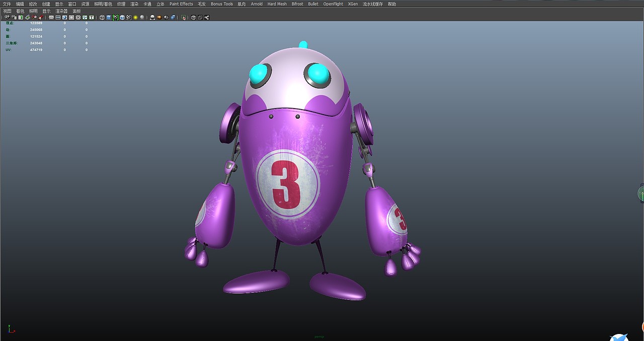644x341 pixels.
Task: Toggle X-Ray Active Components icon
Action: [x=200, y=17]
